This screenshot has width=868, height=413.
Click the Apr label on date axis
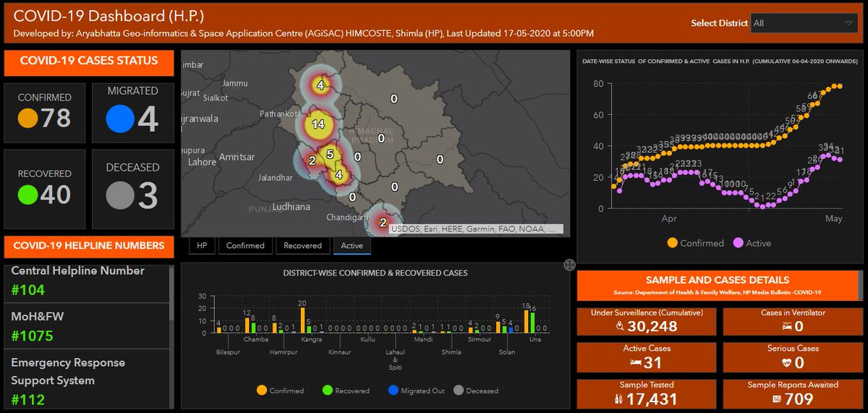pos(669,218)
